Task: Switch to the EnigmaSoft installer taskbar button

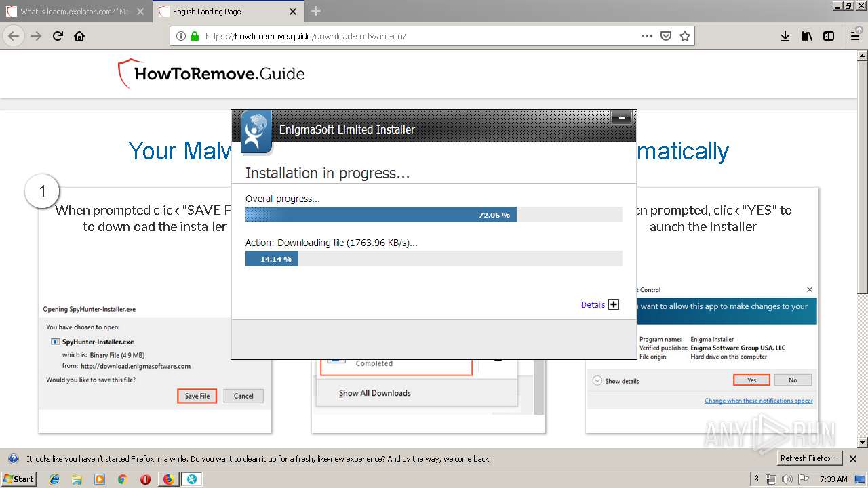Action: (192, 479)
